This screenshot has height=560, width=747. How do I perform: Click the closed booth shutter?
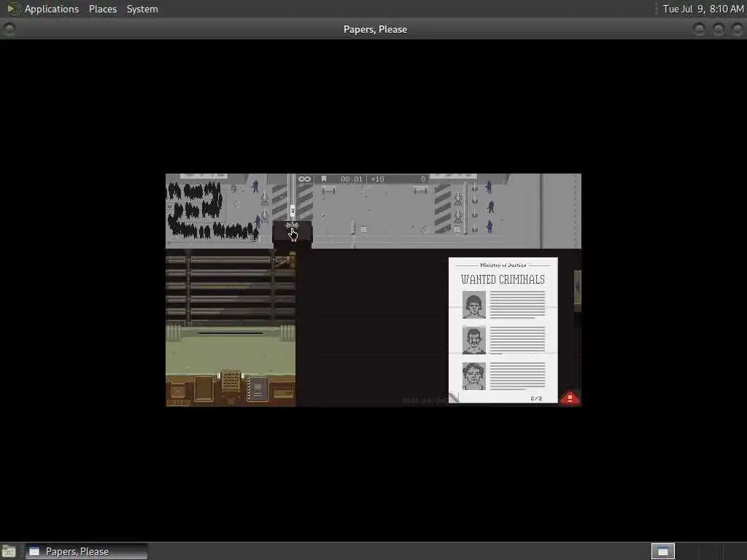click(x=231, y=289)
